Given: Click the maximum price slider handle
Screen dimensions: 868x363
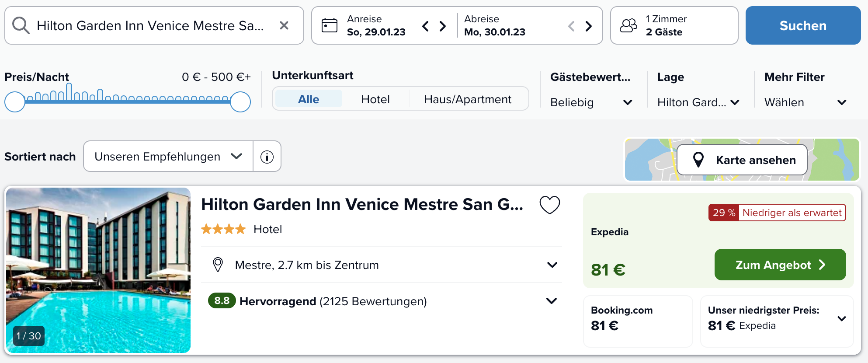Looking at the screenshot, I should click(240, 102).
